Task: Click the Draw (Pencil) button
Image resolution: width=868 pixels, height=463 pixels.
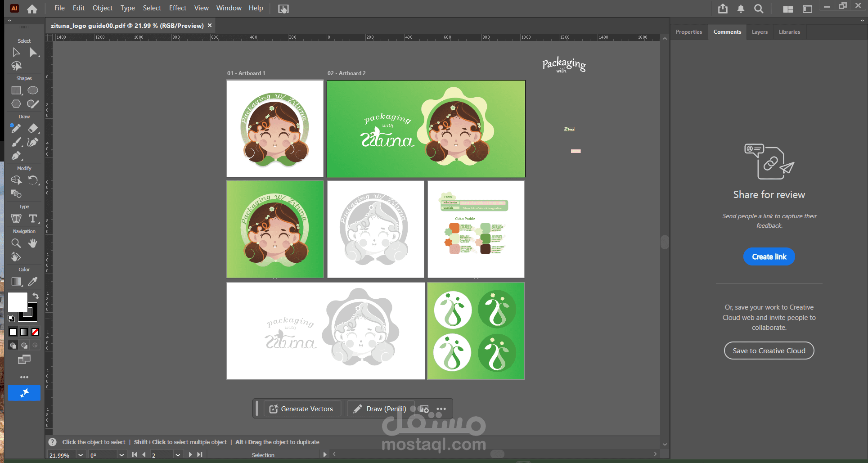Action: (x=380, y=409)
